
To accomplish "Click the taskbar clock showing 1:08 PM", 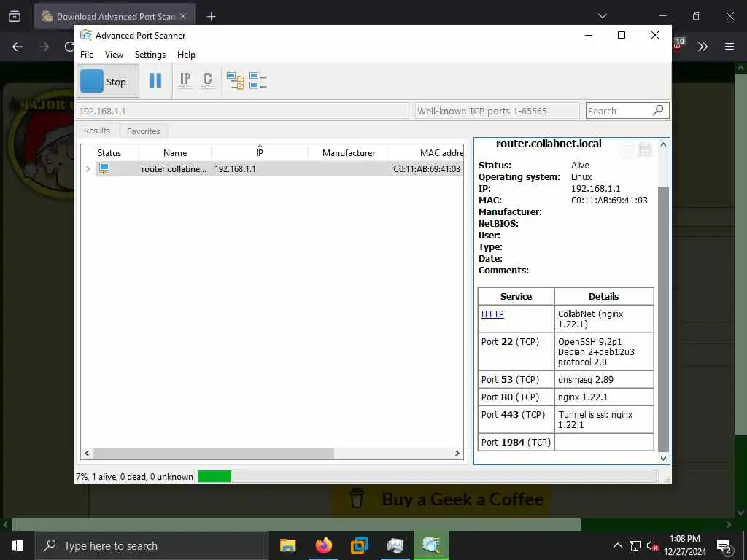I will click(684, 545).
